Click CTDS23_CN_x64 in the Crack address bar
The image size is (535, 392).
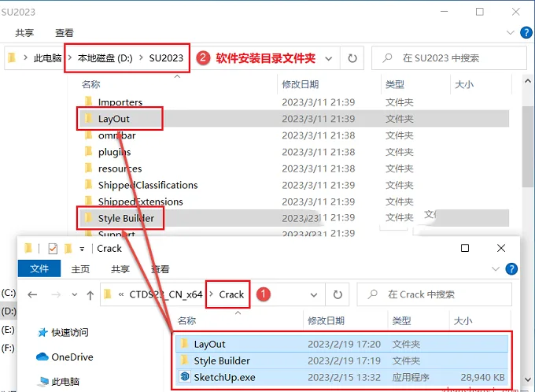(x=166, y=294)
